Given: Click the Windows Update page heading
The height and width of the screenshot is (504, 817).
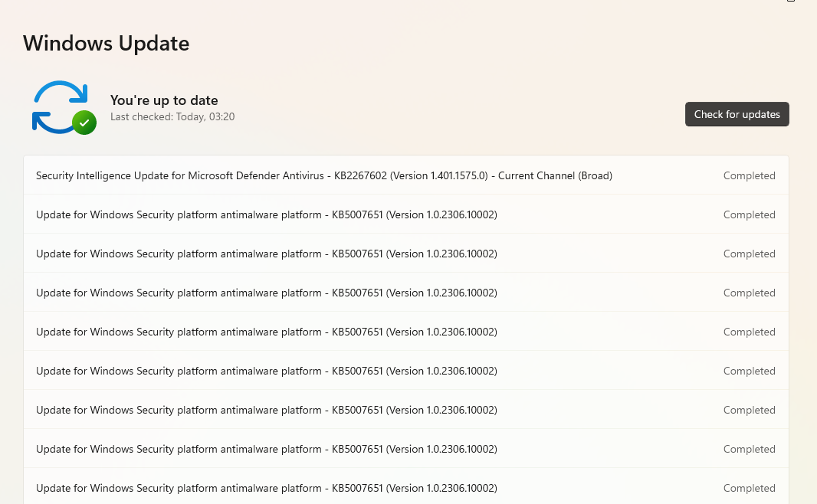Looking at the screenshot, I should (106, 44).
